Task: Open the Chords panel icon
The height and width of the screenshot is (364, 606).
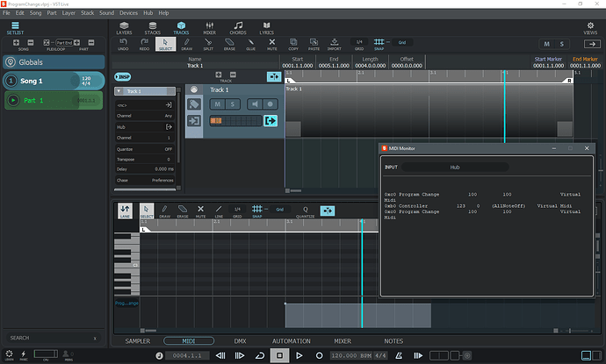Action: point(238,27)
